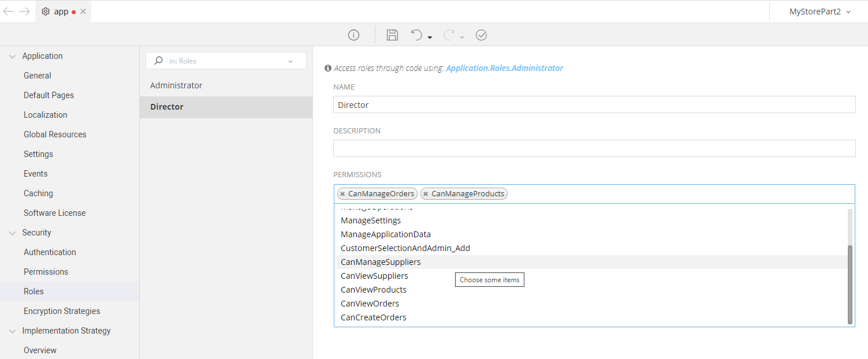868x359 pixels.
Task: Open the MyStorePart2 project dropdown
Action: tap(820, 12)
